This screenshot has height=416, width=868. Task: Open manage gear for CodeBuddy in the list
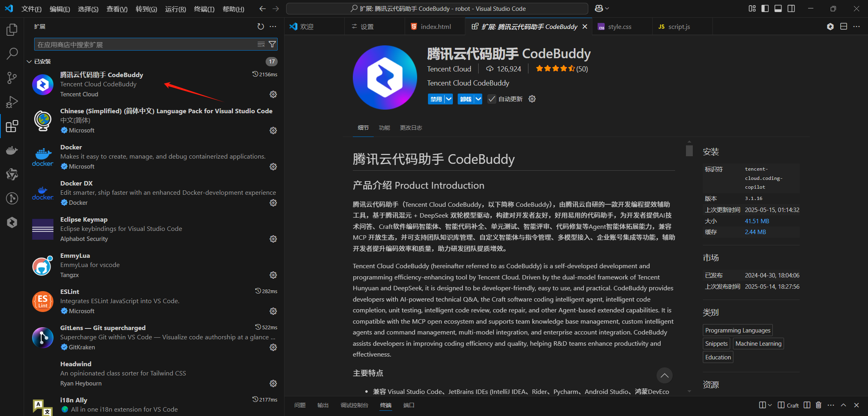[273, 94]
